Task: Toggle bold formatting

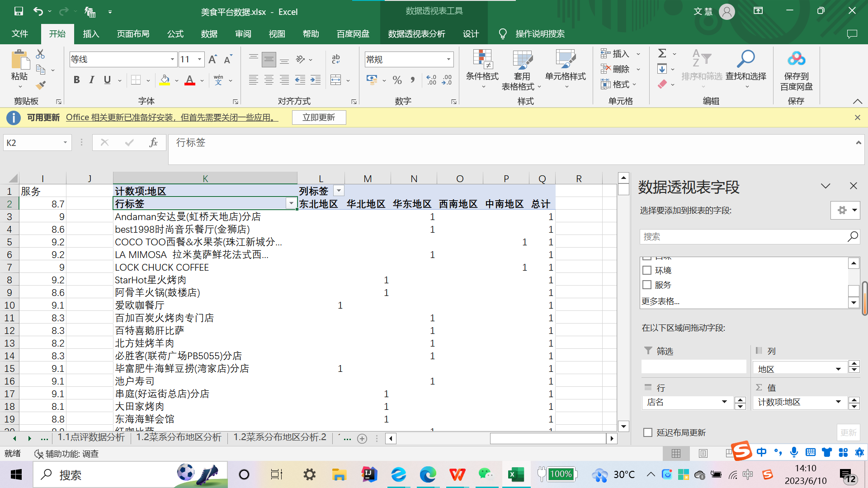Action: (76, 80)
